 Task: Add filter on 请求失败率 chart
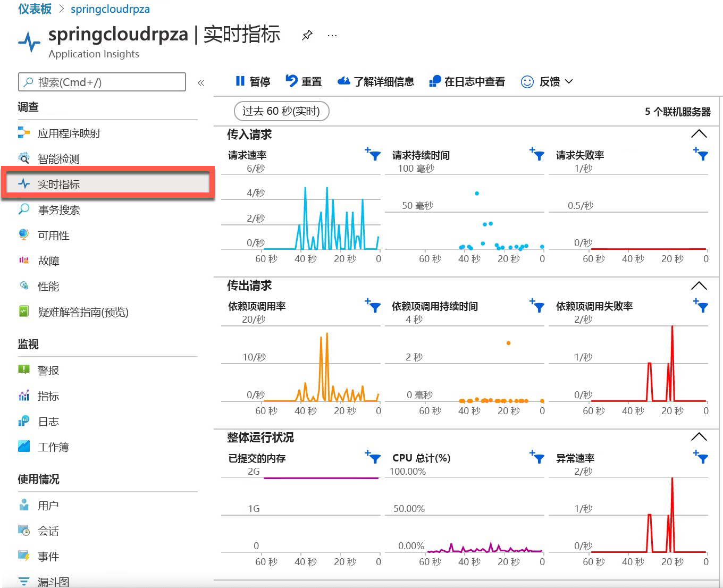coord(701,154)
